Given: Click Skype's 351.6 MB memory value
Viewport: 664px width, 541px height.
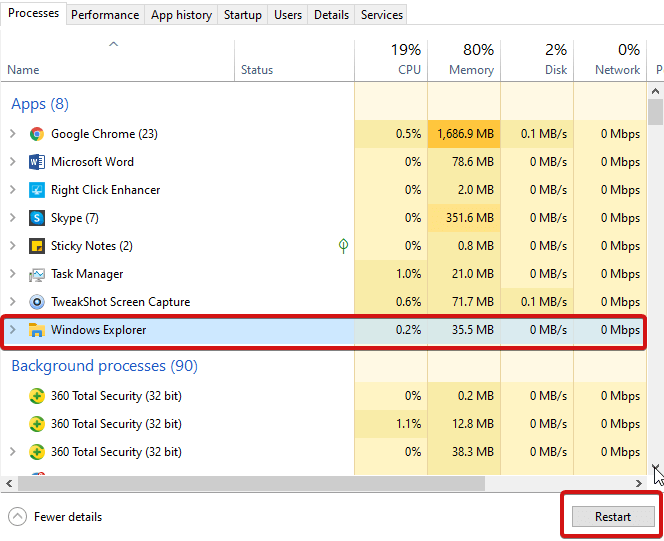Looking at the screenshot, I should point(470,218).
